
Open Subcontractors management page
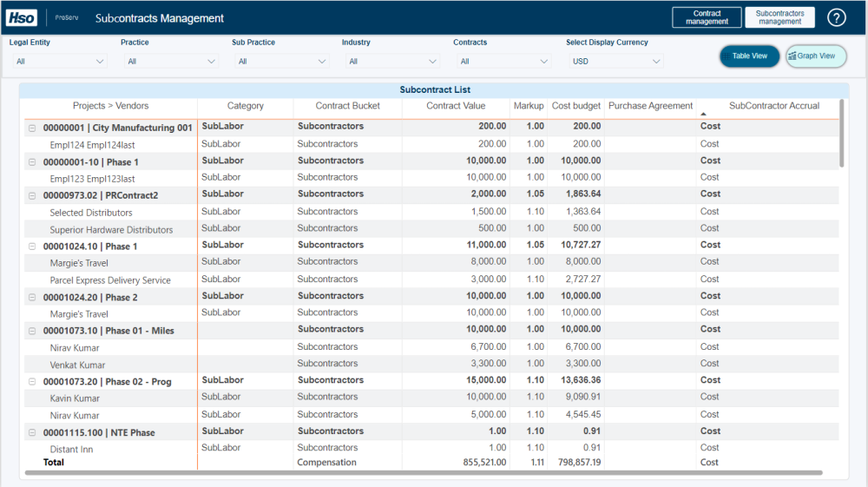click(779, 17)
